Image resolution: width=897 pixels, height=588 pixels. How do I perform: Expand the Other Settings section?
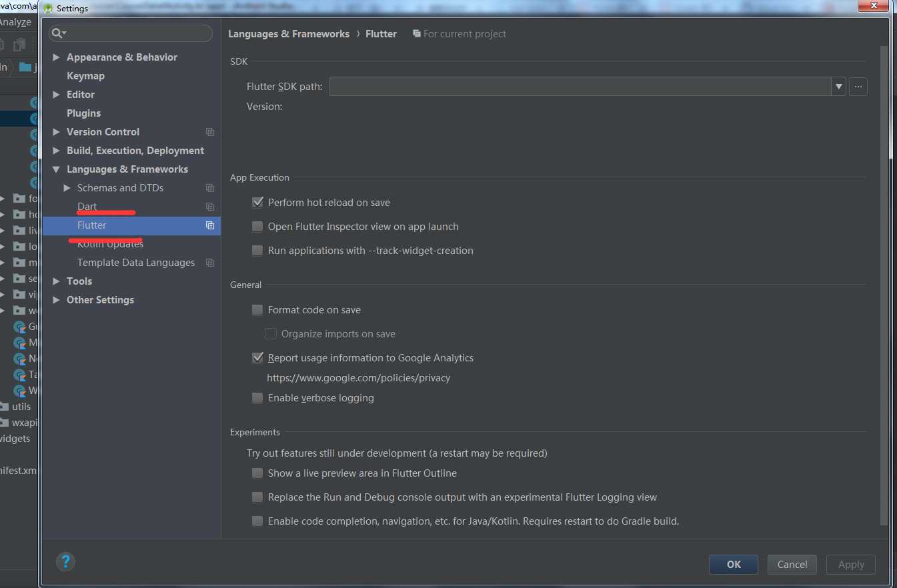(56, 300)
